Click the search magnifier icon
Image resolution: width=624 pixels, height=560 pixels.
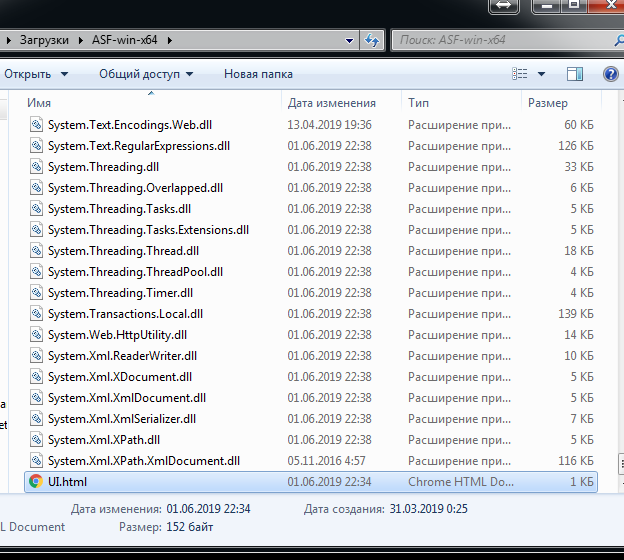(x=619, y=40)
